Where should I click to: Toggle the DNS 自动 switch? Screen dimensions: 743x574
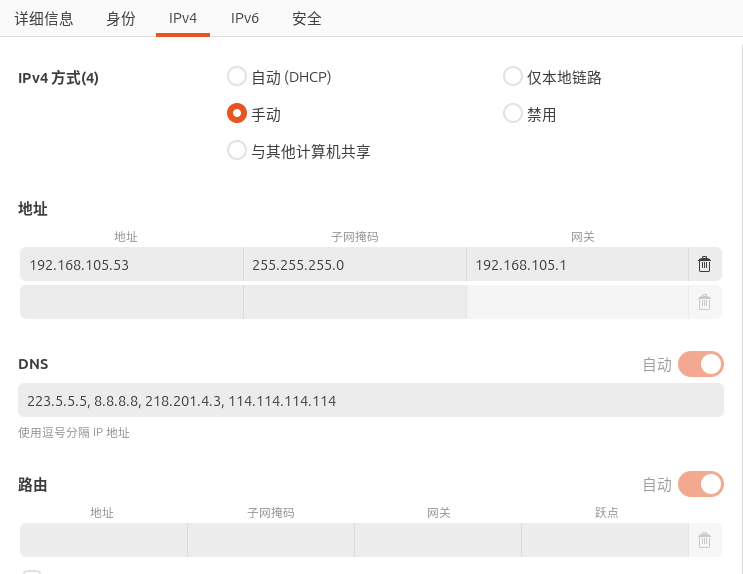click(700, 364)
